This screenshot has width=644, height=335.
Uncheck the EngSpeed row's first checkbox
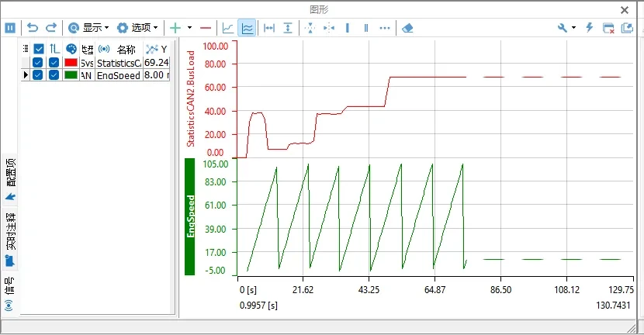tap(37, 75)
